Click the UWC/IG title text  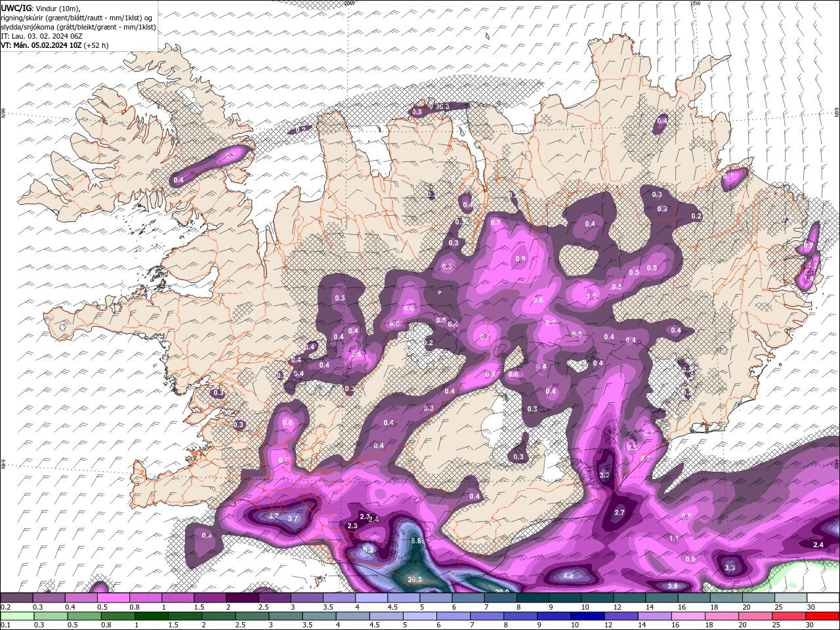[16, 8]
